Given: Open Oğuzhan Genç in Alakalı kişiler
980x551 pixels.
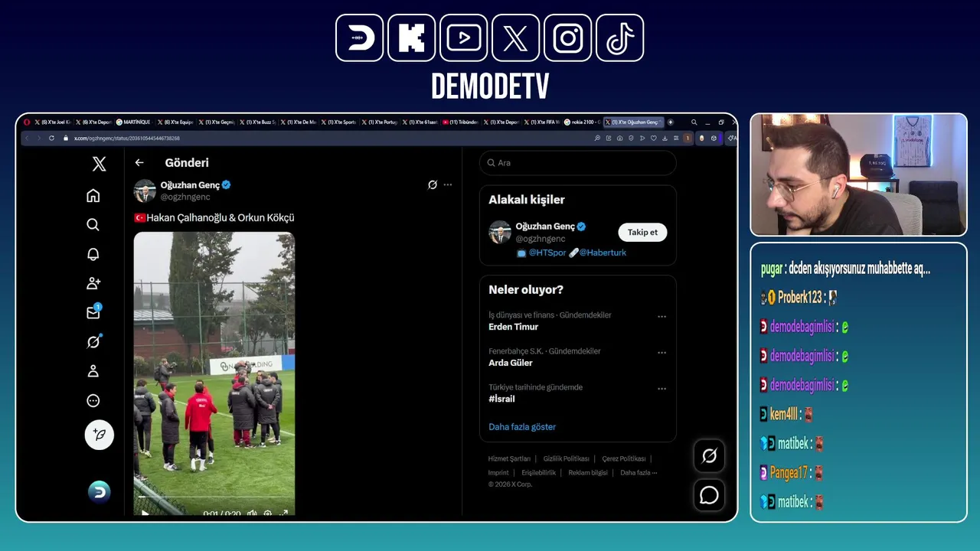Looking at the screenshot, I should tap(545, 227).
